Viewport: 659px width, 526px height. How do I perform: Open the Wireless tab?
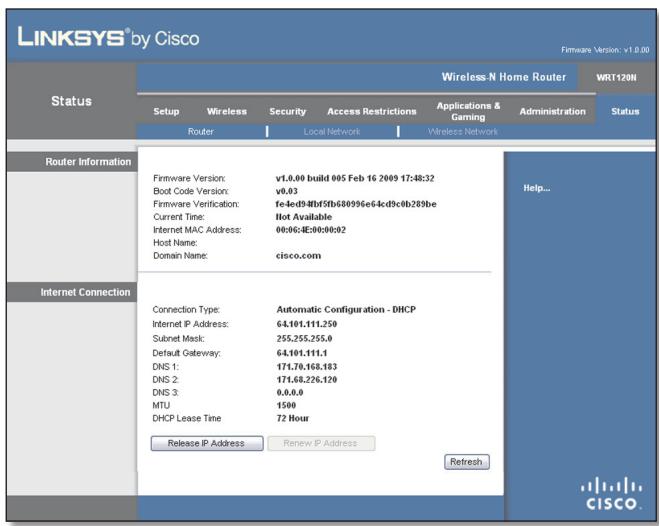227,111
